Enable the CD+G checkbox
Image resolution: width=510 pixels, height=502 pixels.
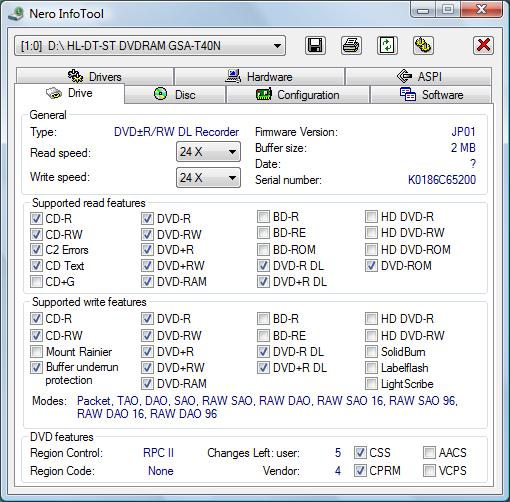pyautogui.click(x=36, y=282)
